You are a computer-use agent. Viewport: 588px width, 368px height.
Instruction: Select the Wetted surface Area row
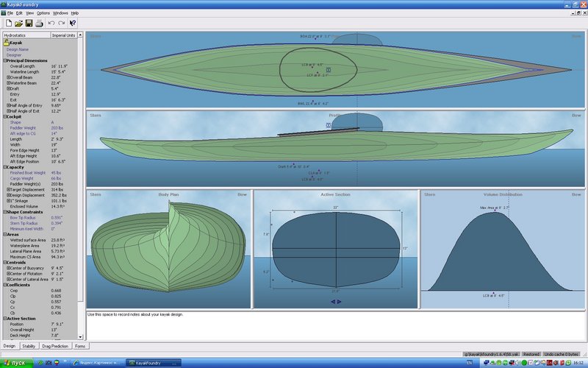click(40, 240)
